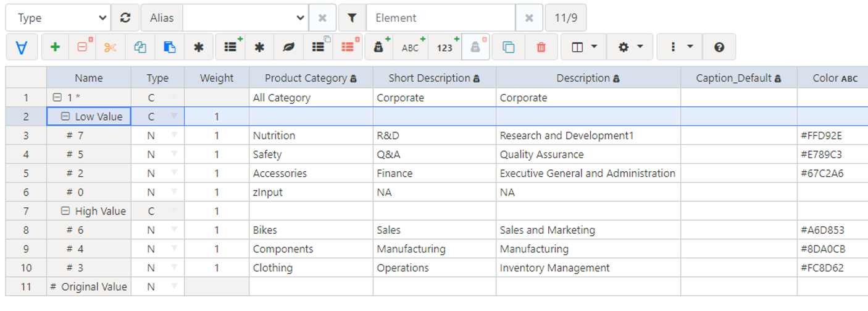Screen dimensions: 868x311
Task: Click the Name column header
Action: 89,78
